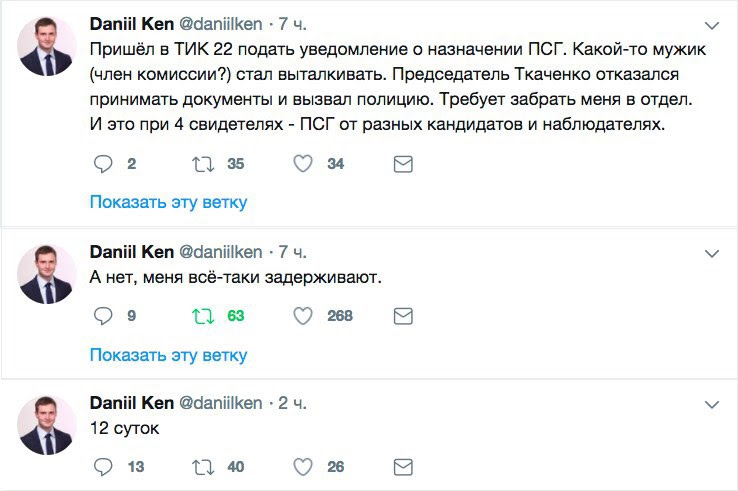Like the tweet with 268 likes

[303, 316]
